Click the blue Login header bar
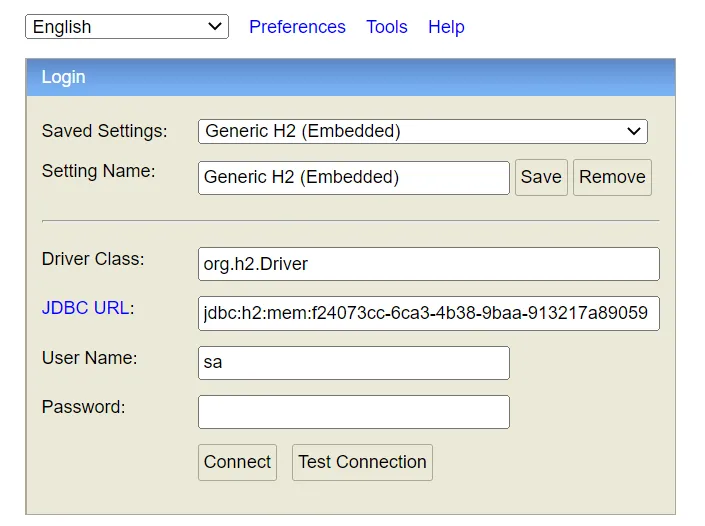This screenshot has height=526, width=705. [x=350, y=77]
